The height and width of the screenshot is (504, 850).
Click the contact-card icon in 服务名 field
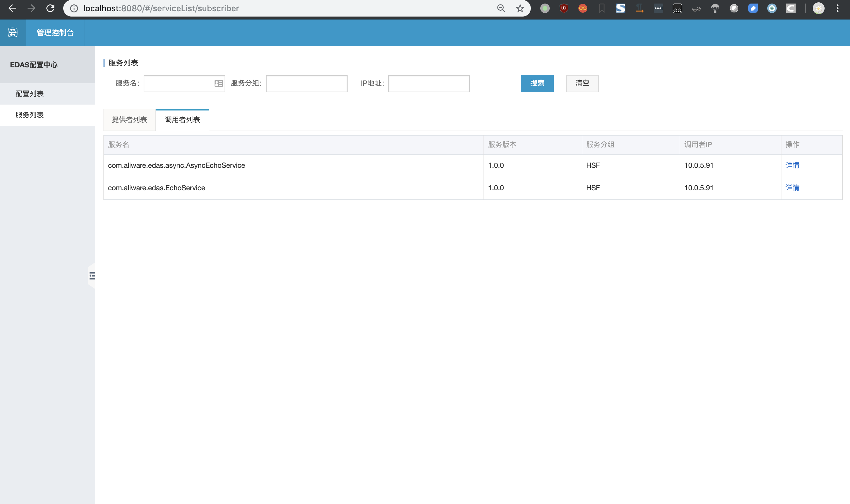click(218, 84)
